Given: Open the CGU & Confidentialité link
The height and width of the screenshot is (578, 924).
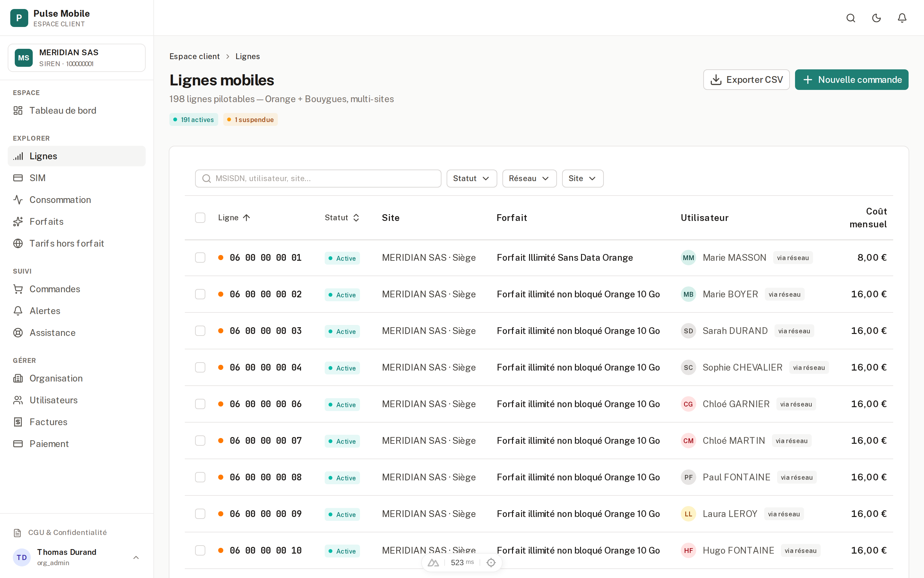Looking at the screenshot, I should tap(60, 532).
